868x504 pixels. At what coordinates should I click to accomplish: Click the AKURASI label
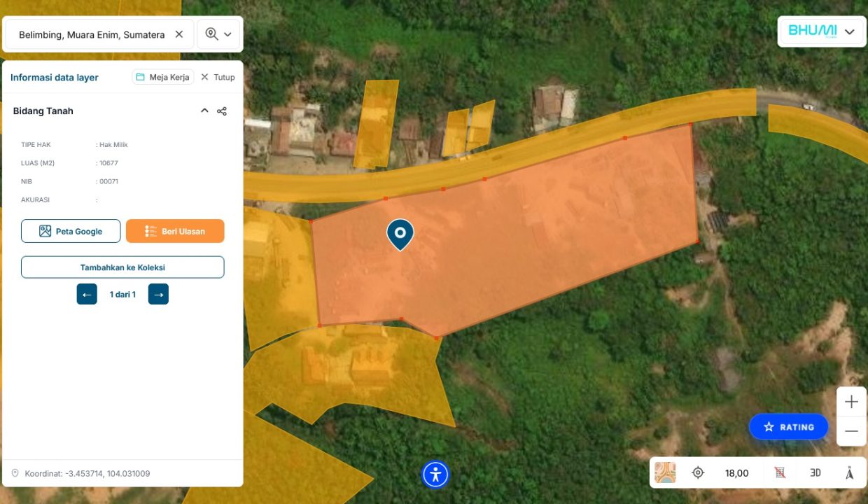point(35,199)
